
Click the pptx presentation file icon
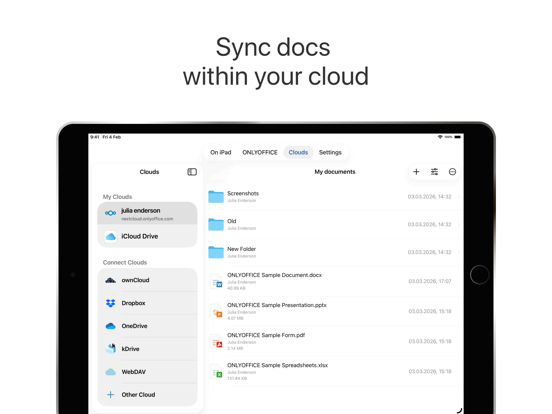point(216,311)
